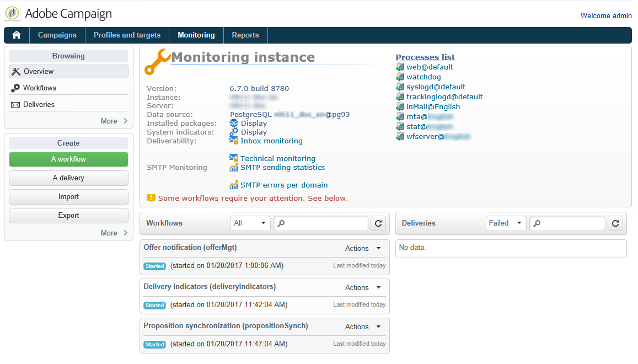Select Overview in Browsing
The height and width of the screenshot is (364, 638).
pos(68,71)
